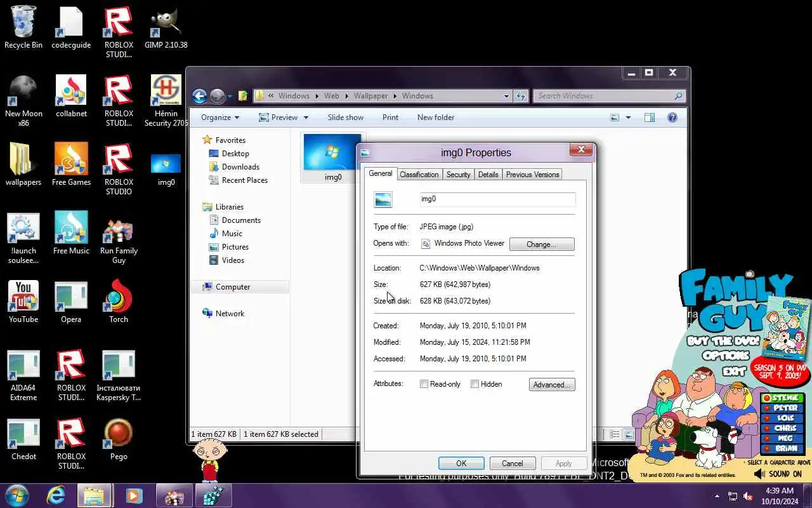Click Print in Explorer toolbar
Image resolution: width=812 pixels, height=508 pixels.
pos(390,117)
